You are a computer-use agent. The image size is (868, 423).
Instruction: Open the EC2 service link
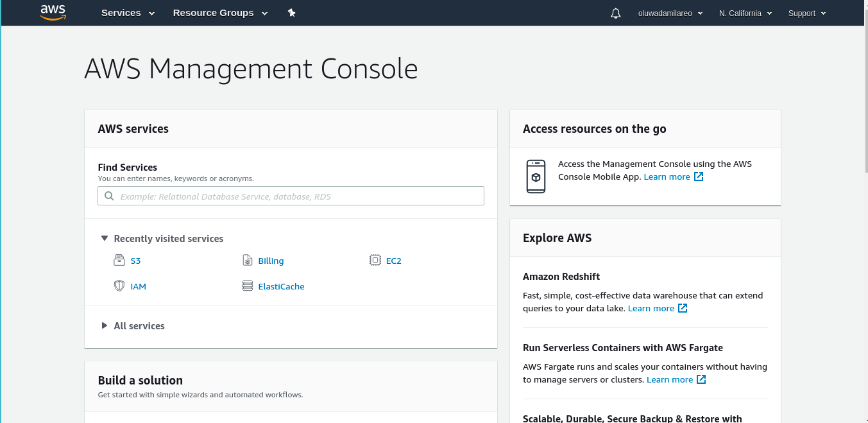point(394,261)
